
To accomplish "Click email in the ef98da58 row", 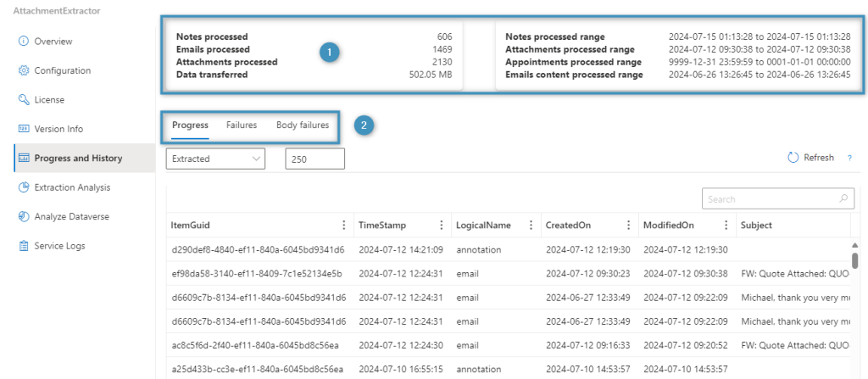I will 467,274.
